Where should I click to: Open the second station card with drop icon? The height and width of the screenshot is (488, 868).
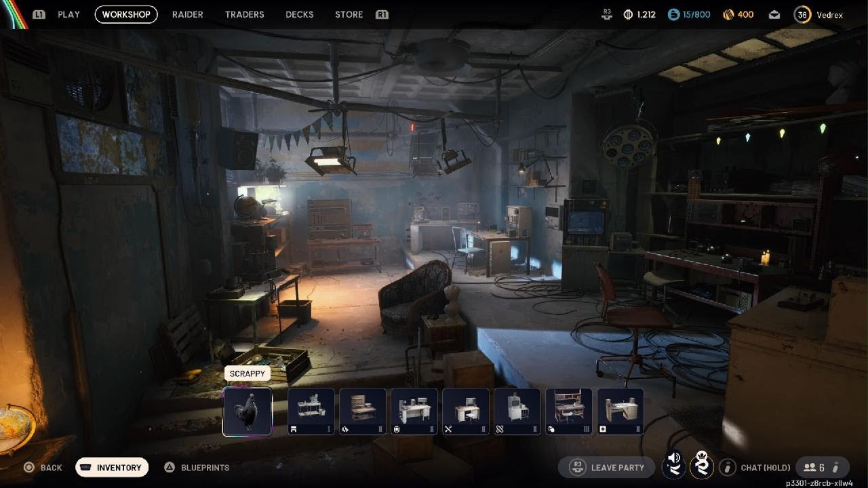(363, 411)
